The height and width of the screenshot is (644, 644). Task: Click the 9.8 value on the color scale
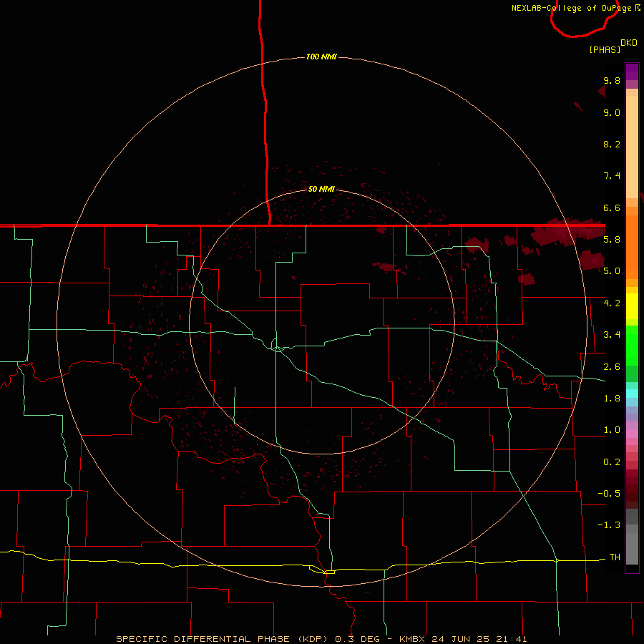[x=612, y=80]
